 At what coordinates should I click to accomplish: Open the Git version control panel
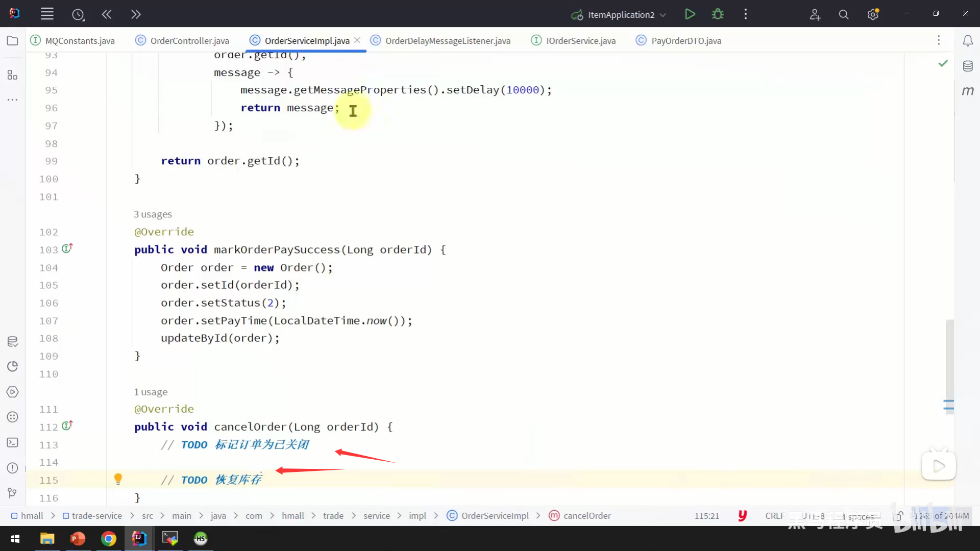click(x=13, y=493)
